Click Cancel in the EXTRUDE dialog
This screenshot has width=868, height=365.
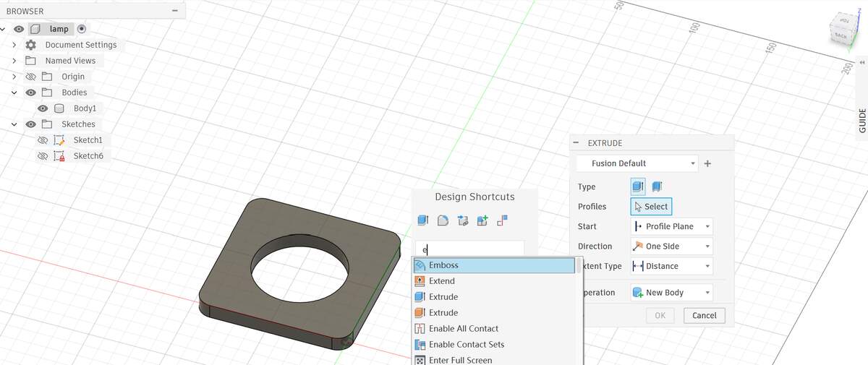[704, 315]
